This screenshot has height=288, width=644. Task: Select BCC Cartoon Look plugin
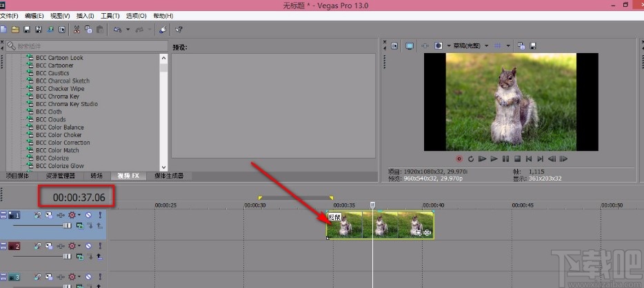point(59,58)
